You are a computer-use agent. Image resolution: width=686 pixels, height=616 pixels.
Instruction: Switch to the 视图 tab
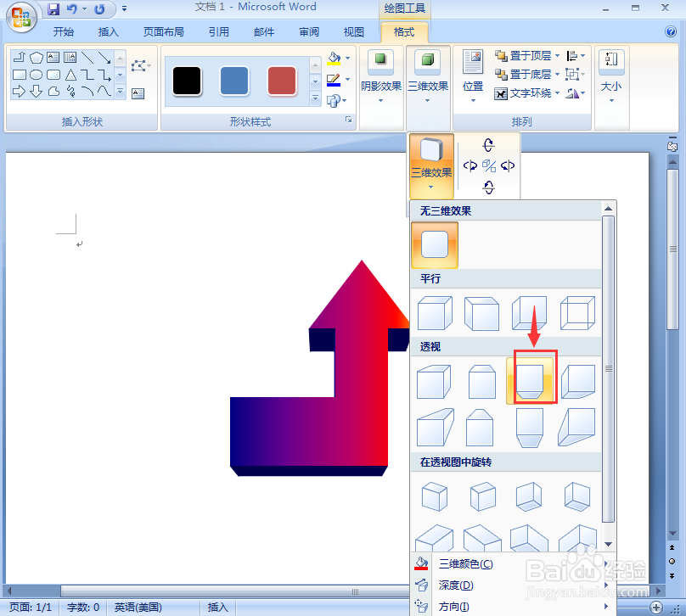click(353, 32)
